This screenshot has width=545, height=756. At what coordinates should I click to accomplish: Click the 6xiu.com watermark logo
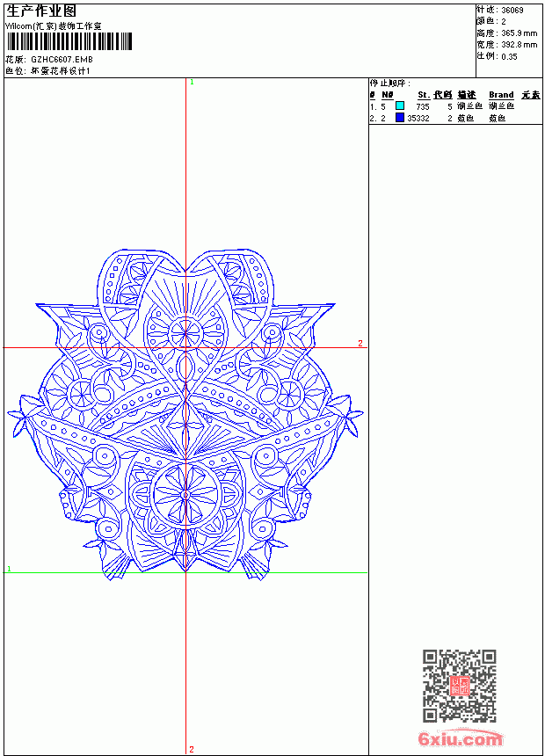[460, 738]
